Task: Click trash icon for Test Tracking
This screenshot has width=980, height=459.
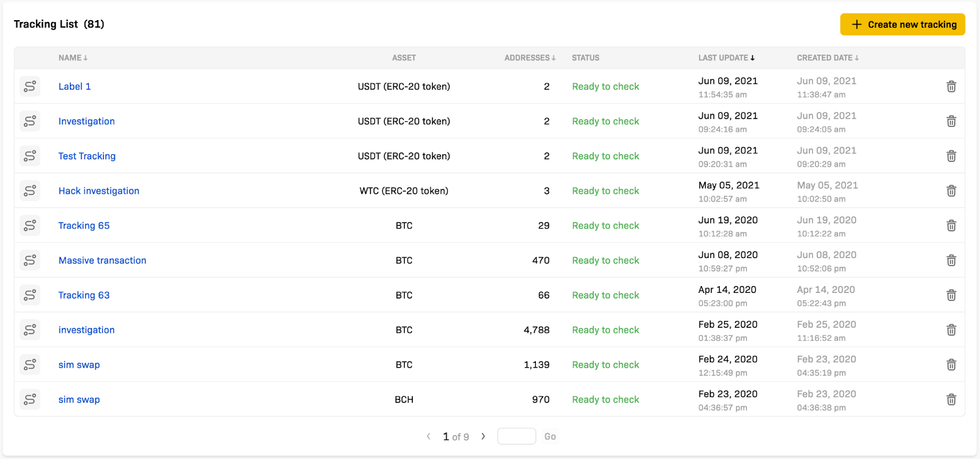Action: (x=951, y=156)
